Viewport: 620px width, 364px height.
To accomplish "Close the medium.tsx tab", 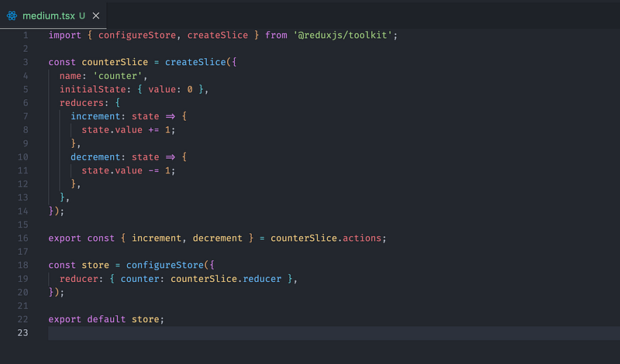I will (x=96, y=15).
